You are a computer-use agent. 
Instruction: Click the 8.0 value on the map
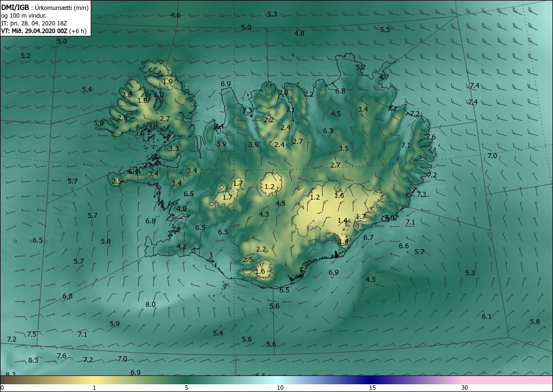pyautogui.click(x=150, y=304)
